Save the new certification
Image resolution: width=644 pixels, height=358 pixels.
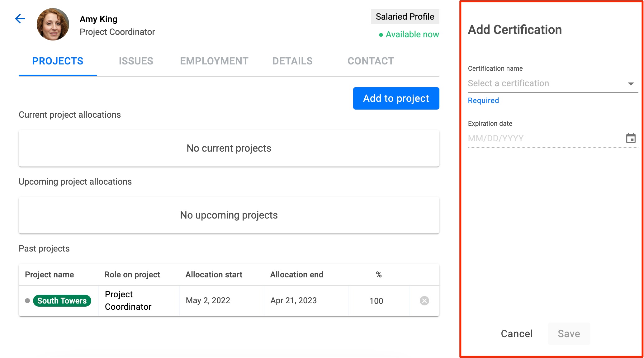569,334
